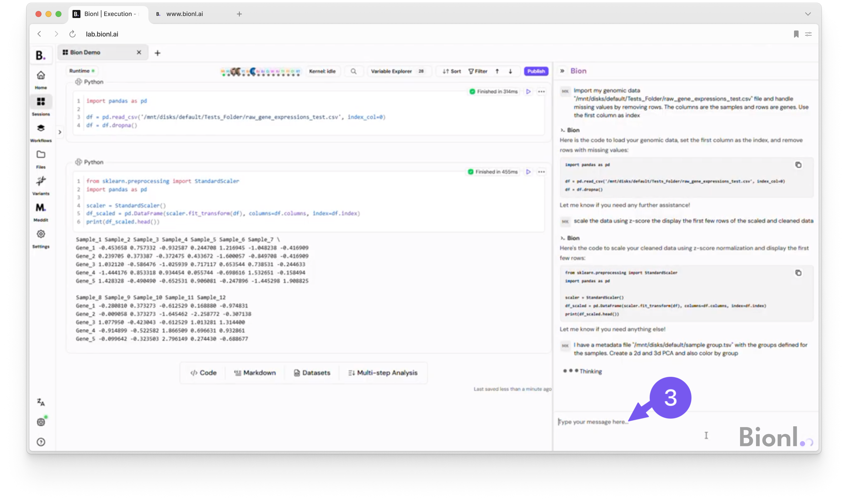Image resolution: width=848 pixels, height=504 pixels.
Task: Click the browser forward arrow
Action: tap(56, 34)
